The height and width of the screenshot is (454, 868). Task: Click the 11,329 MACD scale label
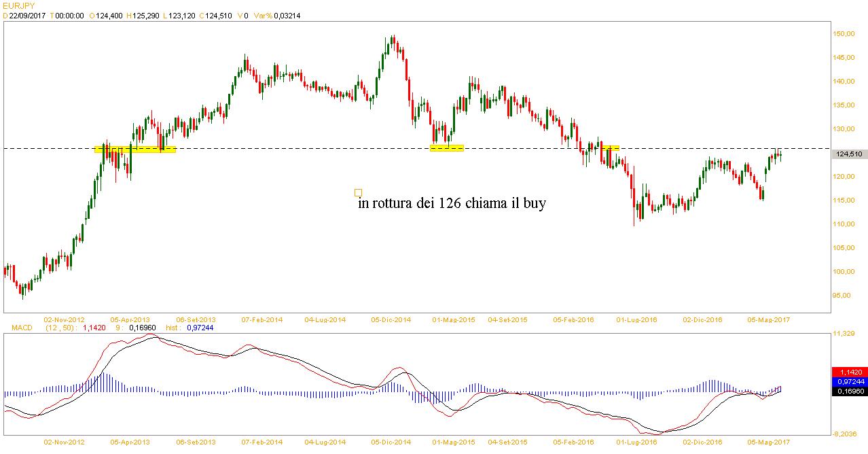(844, 334)
